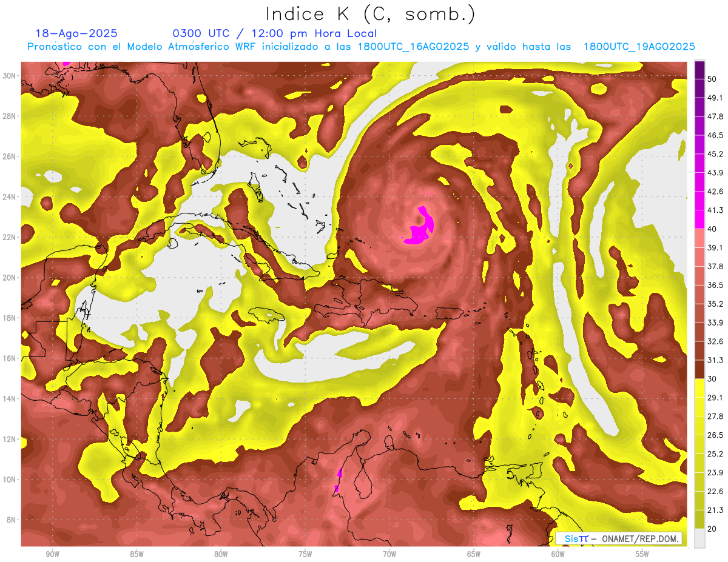728x562 pixels.
Task: Click the '35.2' colorbar value
Action: [x=715, y=304]
